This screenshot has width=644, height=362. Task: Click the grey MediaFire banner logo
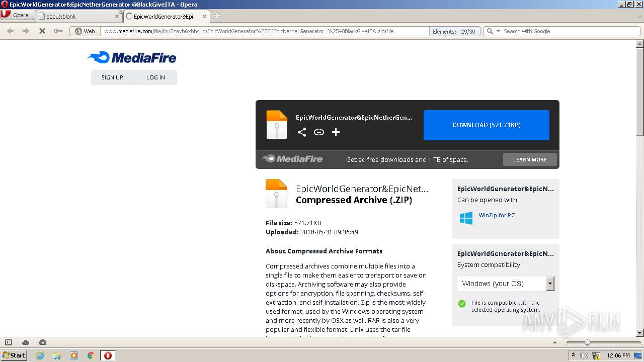click(x=292, y=159)
